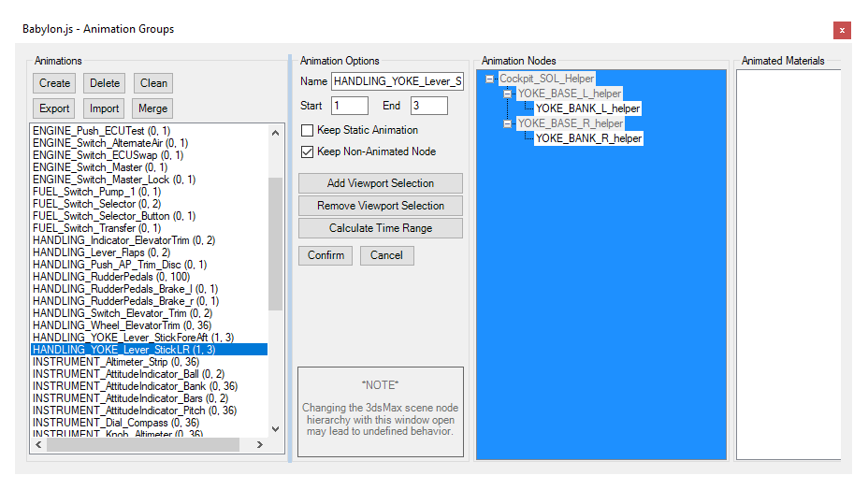Viewport: 868px width, 490px height.
Task: Collapse the YOKE_BASE_R_helper node
Action: click(507, 124)
